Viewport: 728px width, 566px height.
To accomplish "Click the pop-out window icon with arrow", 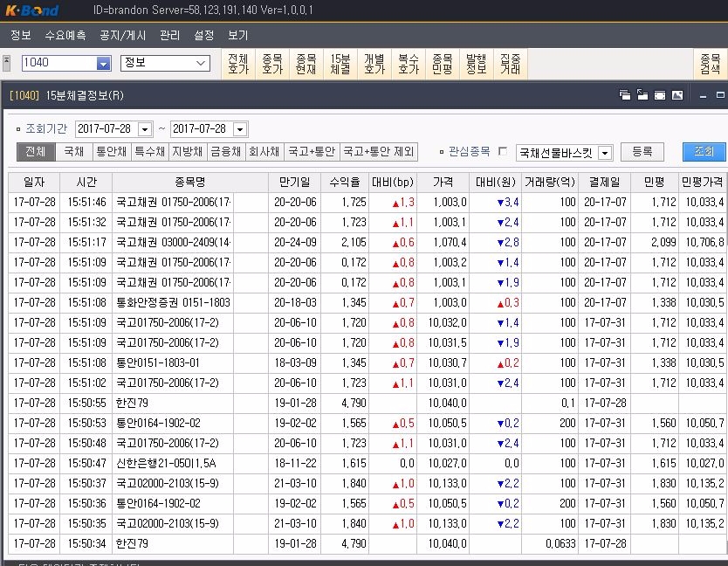I will point(642,95).
